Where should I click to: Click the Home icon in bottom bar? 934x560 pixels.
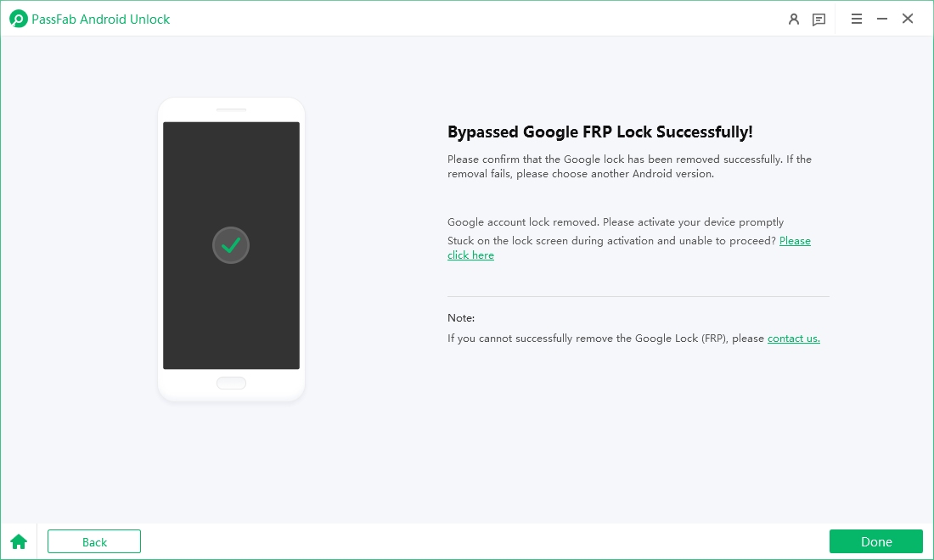click(19, 540)
